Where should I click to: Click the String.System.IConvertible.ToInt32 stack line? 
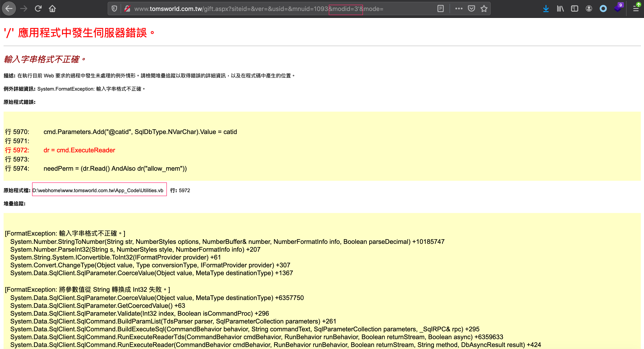pos(115,257)
